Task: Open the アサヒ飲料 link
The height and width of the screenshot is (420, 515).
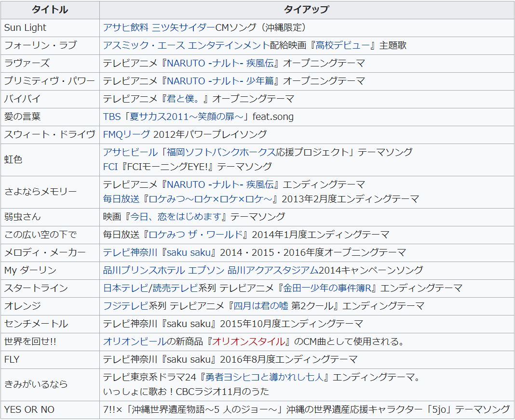Action: (126, 27)
